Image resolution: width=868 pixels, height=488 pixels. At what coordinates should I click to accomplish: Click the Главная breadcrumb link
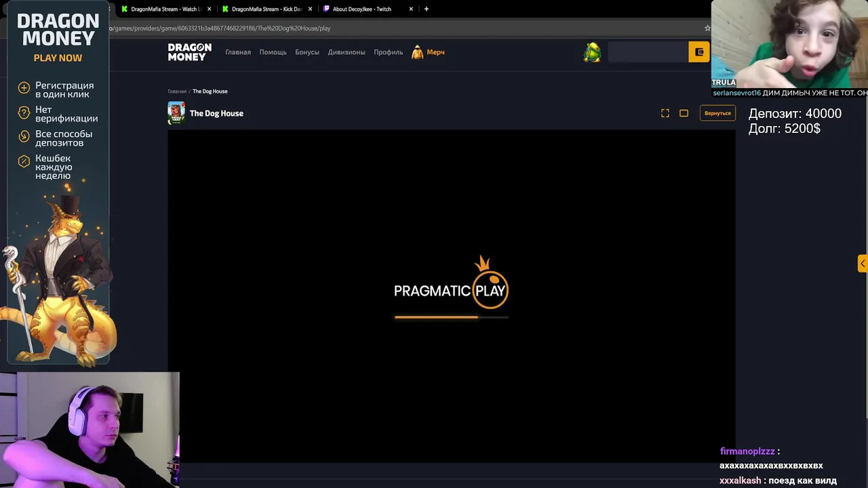pos(177,91)
